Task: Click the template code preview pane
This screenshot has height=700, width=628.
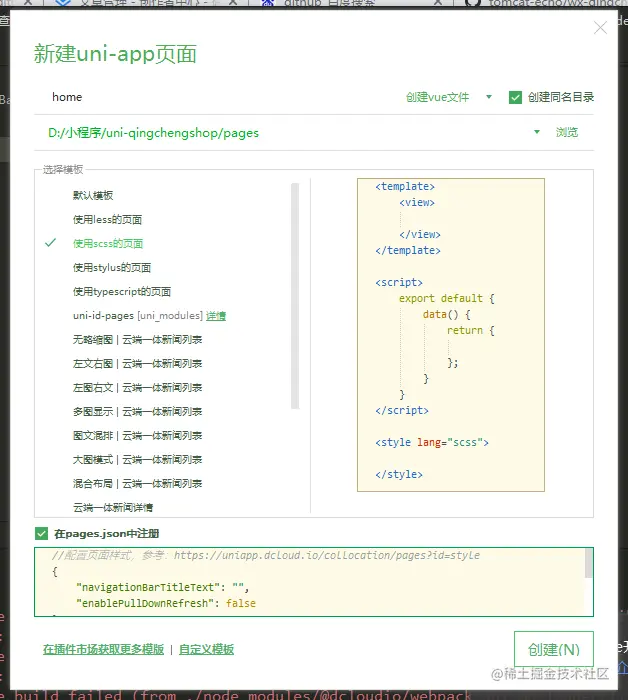Action: (x=451, y=335)
